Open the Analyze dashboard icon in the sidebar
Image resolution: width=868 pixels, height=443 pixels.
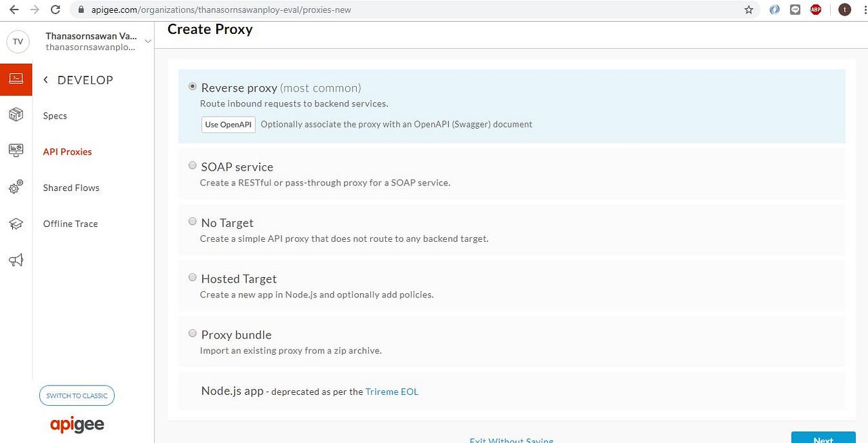point(16,150)
